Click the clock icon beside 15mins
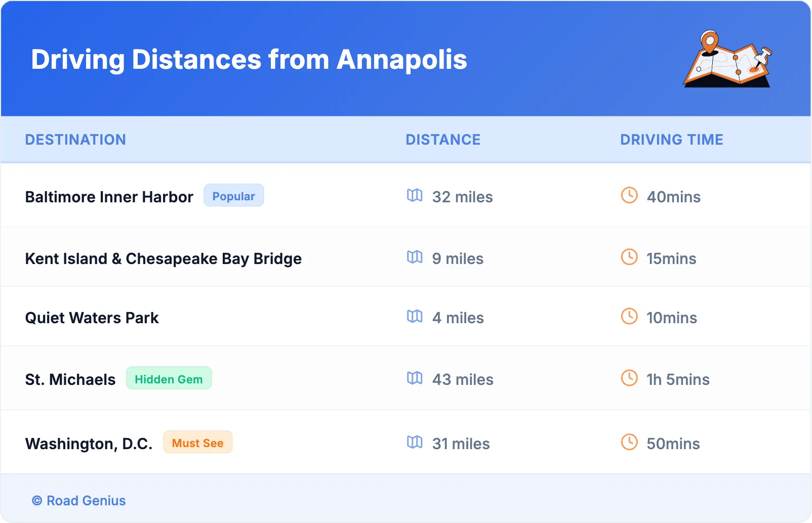Image resolution: width=812 pixels, height=523 pixels. 629,257
